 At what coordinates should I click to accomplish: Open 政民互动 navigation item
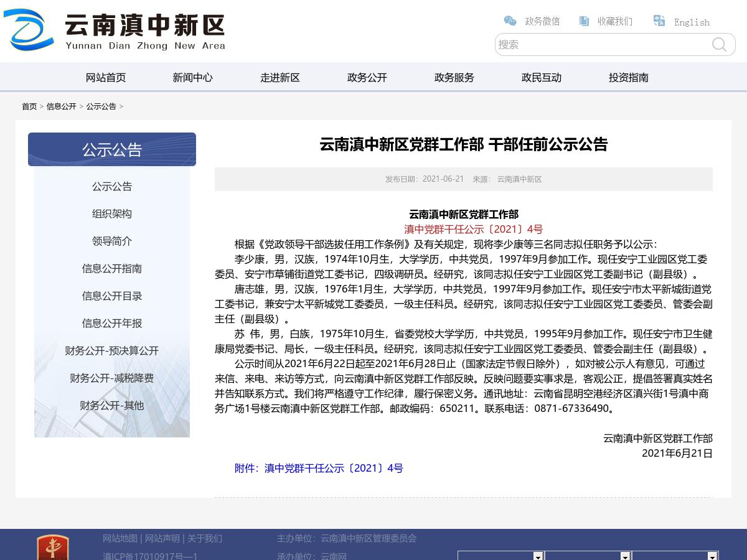click(542, 78)
